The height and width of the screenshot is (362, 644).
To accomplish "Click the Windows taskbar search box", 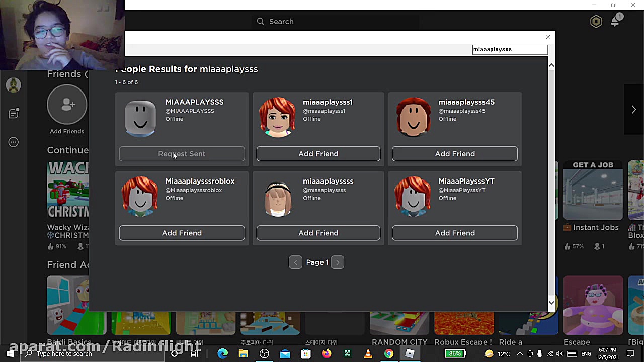I will 93,354.
